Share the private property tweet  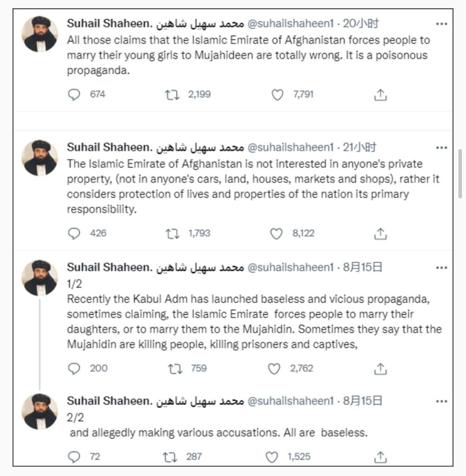pyautogui.click(x=381, y=234)
